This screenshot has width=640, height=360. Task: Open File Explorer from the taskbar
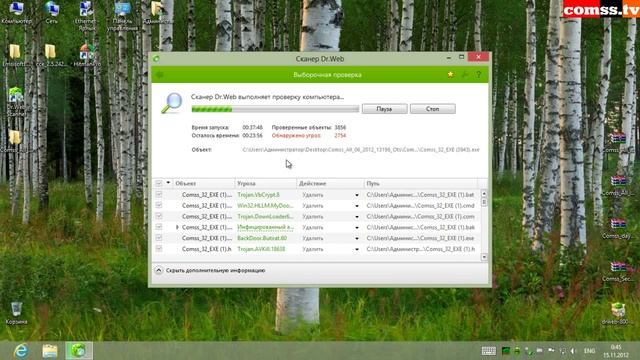click(x=50, y=351)
